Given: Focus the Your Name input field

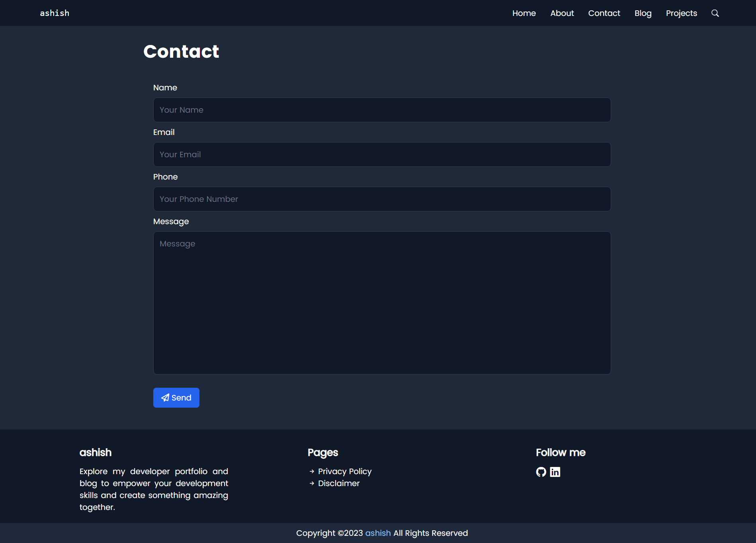Looking at the screenshot, I should pos(382,110).
